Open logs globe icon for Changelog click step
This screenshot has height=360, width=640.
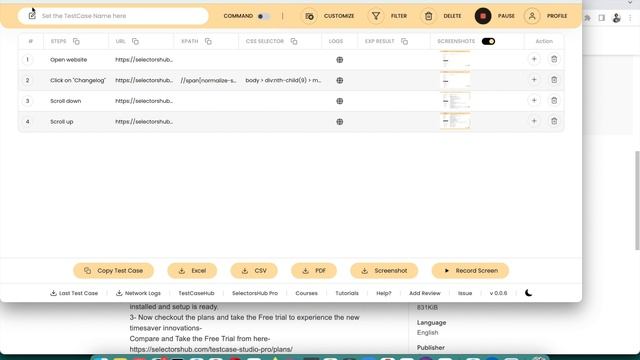point(340,80)
